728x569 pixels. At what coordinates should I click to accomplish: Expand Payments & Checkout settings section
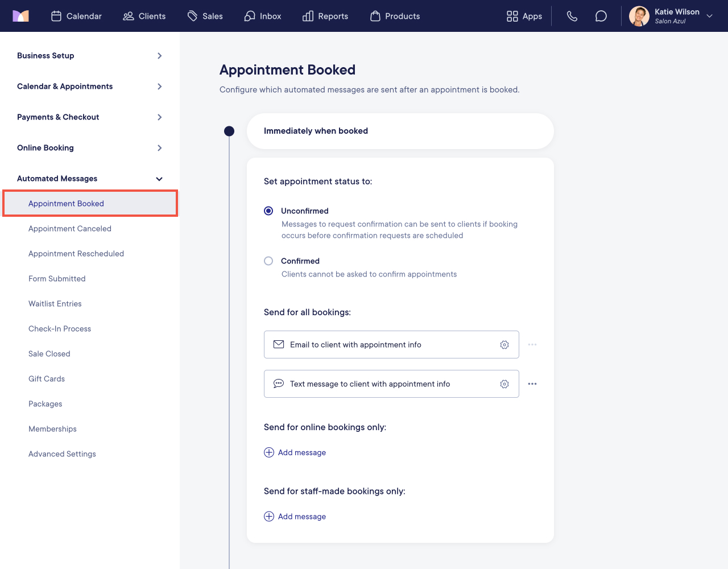click(90, 117)
